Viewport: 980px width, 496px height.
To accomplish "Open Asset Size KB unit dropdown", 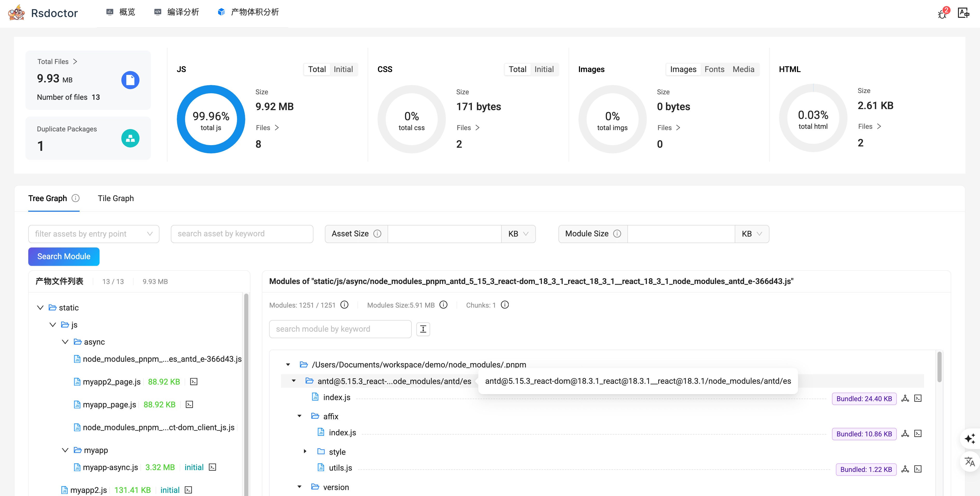I will 518,233.
